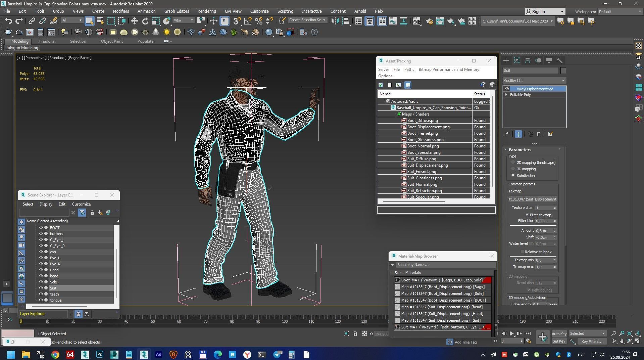Open the All selection filter dropdown
The width and height of the screenshot is (644, 360).
[x=72, y=20]
